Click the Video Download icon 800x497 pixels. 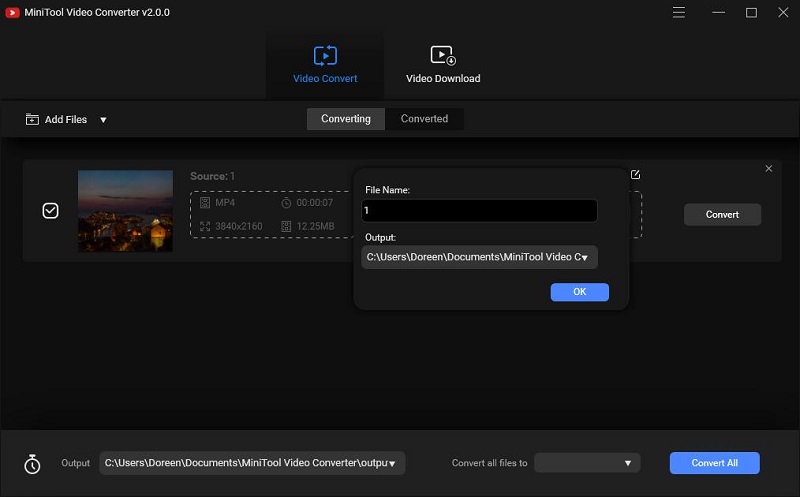443,56
